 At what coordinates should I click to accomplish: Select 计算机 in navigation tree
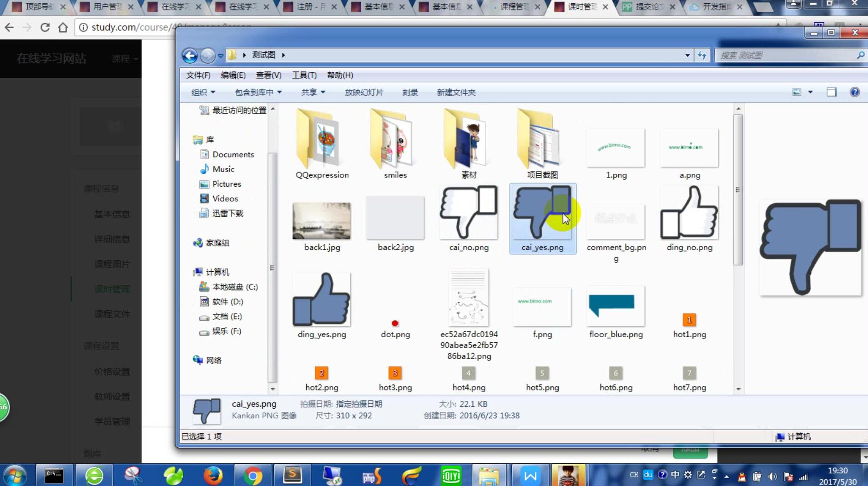point(211,272)
